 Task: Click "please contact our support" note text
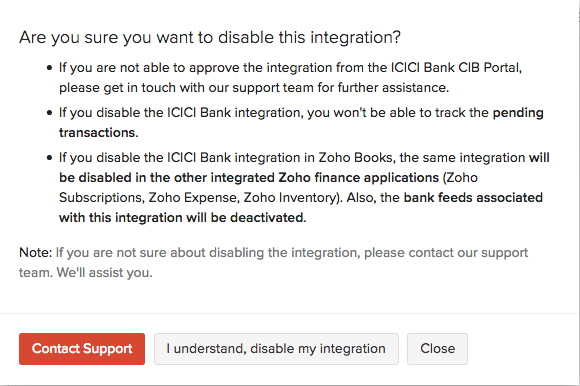(446, 253)
